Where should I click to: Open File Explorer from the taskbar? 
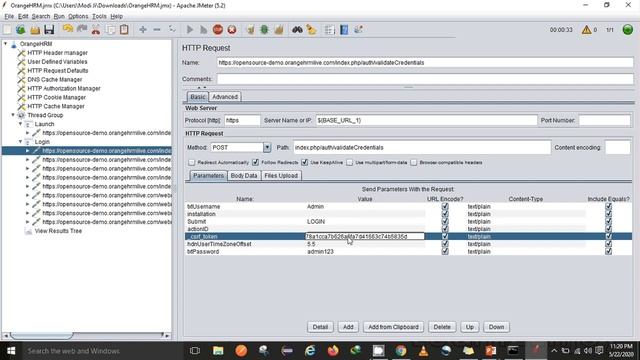tap(218, 351)
